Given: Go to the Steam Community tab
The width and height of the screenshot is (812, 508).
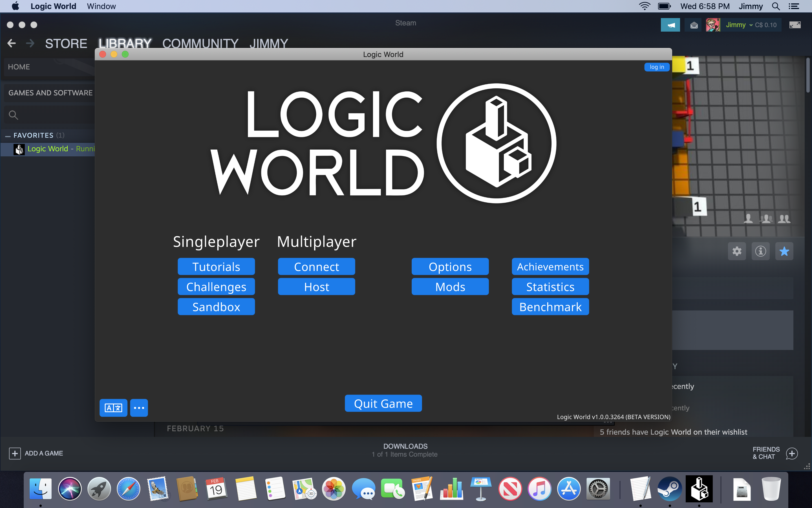Looking at the screenshot, I should (x=200, y=43).
